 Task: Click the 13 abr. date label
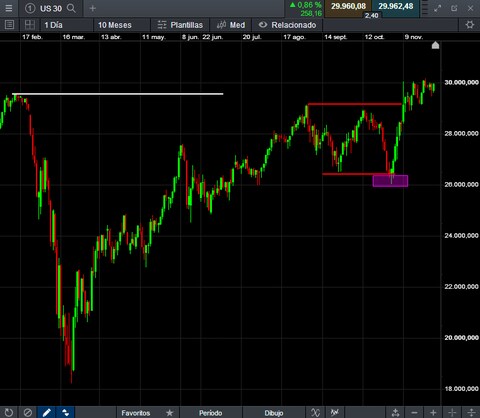coord(111,37)
